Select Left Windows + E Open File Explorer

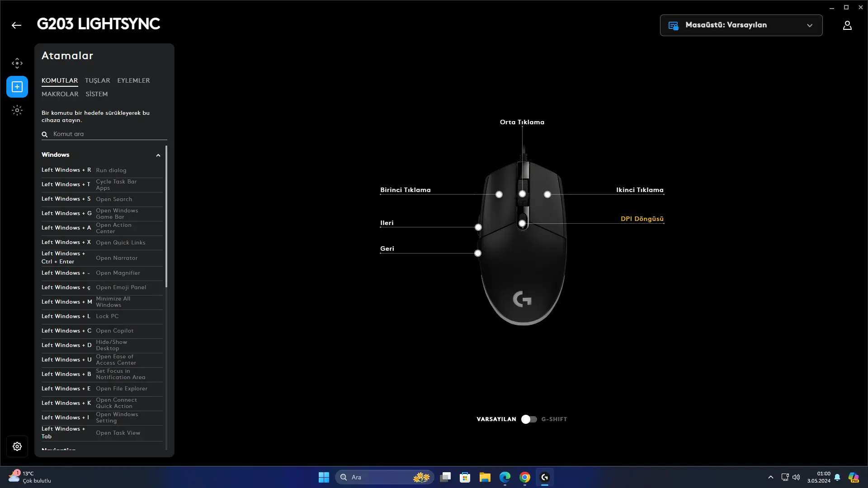click(102, 389)
